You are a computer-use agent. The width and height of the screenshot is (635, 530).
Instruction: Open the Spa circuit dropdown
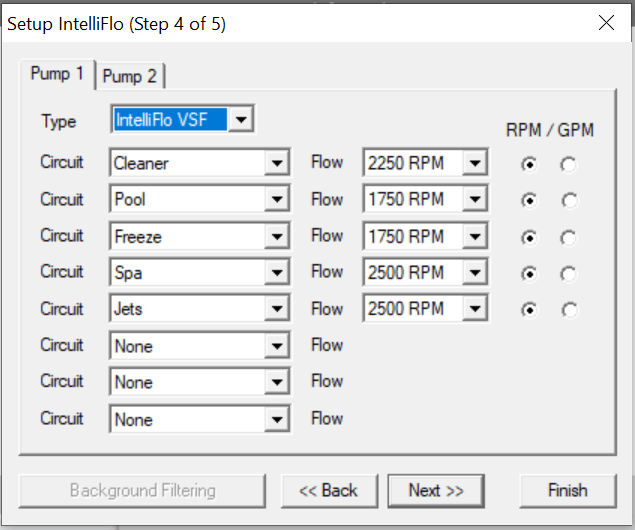pos(200,272)
